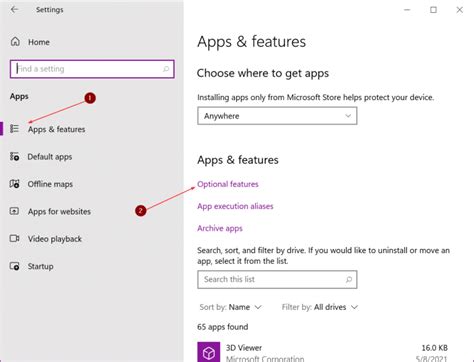Screen dimensions: 474x362
Task: Click the Startup icon
Action: (x=14, y=266)
